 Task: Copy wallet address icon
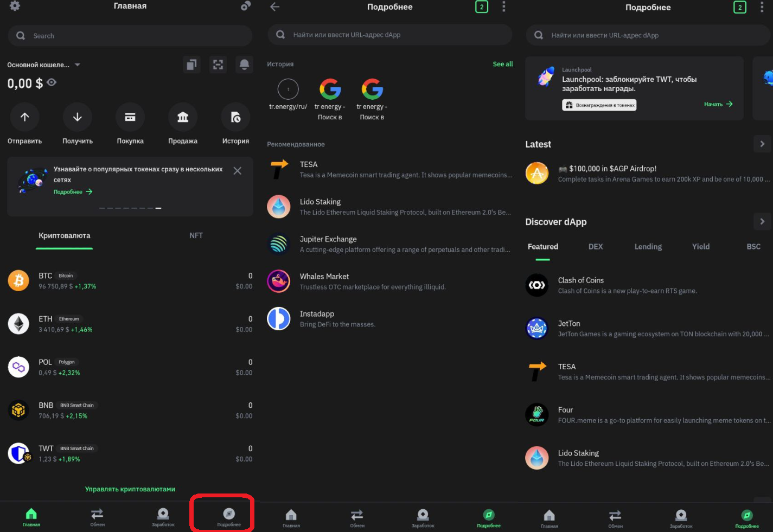191,65
